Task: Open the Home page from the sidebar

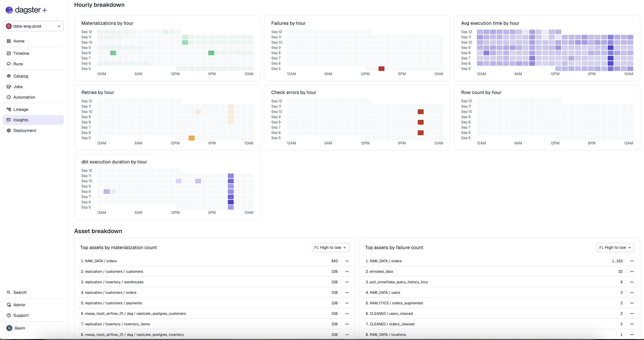Action: pyautogui.click(x=19, y=41)
